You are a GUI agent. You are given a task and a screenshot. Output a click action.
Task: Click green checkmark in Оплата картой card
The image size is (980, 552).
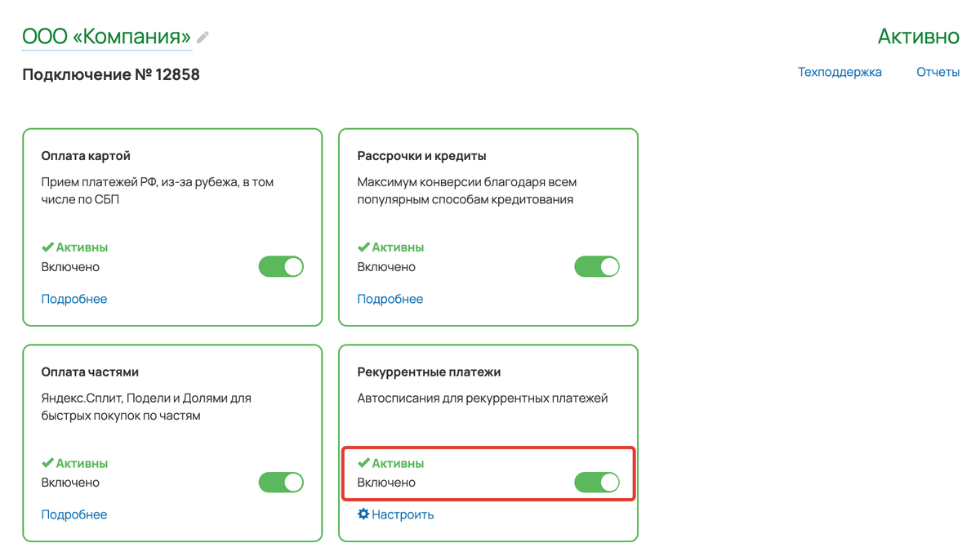47,247
